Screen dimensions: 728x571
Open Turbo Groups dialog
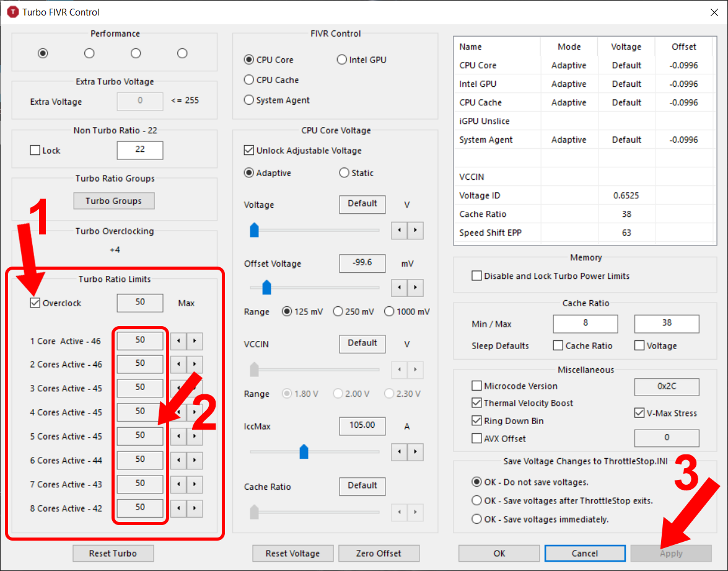[x=114, y=201]
